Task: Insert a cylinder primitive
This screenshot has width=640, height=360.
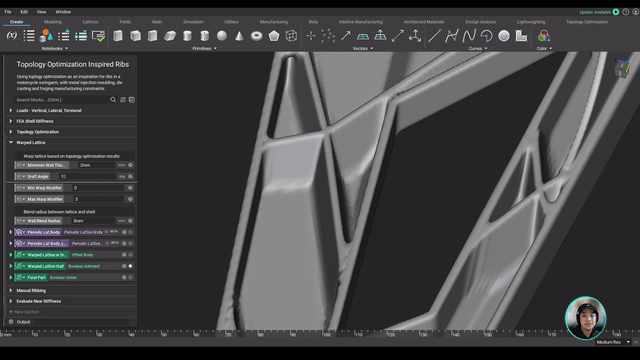Action: pyautogui.click(x=187, y=36)
